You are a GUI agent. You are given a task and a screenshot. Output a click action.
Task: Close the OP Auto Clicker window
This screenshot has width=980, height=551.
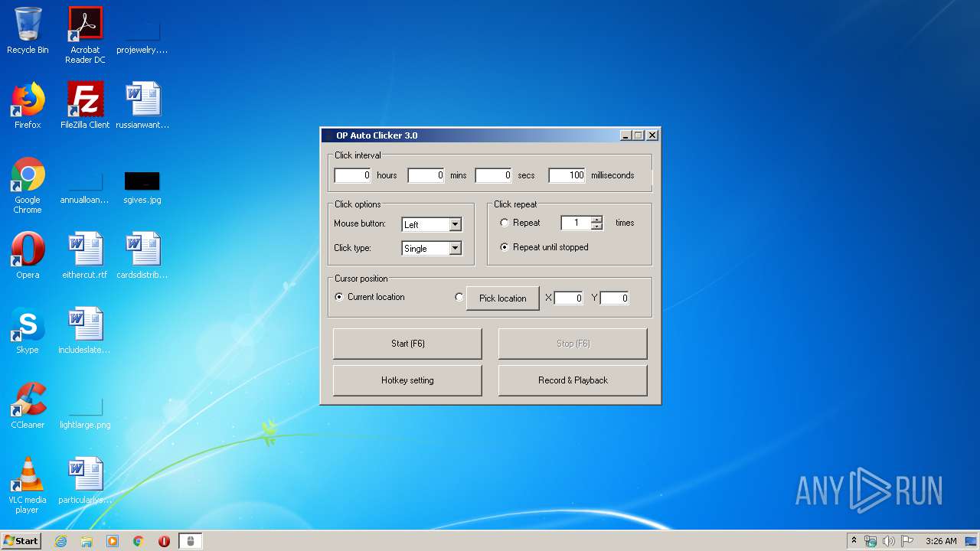(652, 135)
